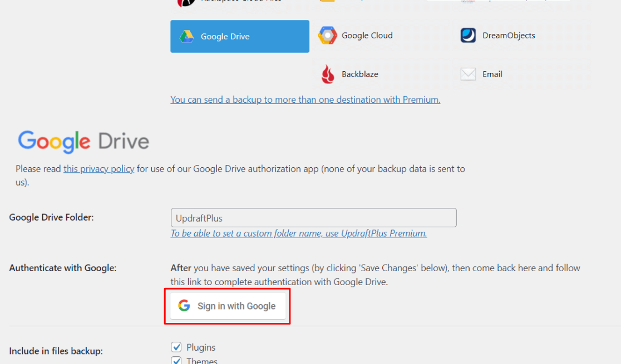
Task: Click the Google Drive triangle icon
Action: coord(186,37)
